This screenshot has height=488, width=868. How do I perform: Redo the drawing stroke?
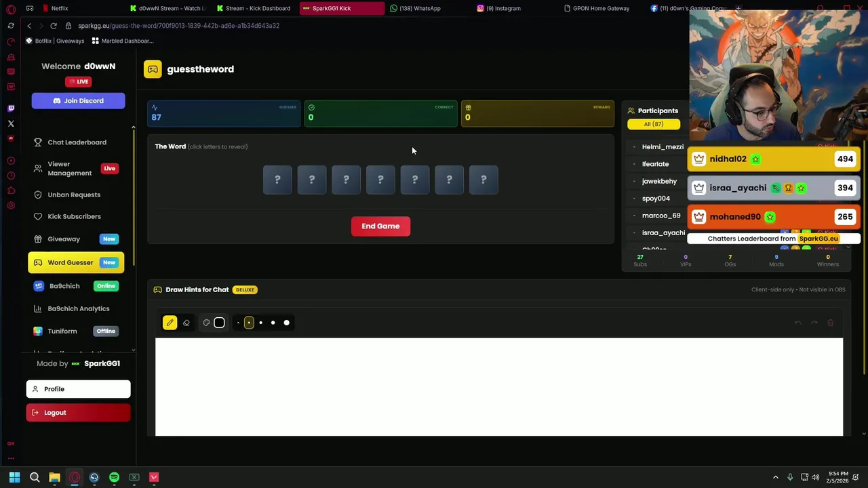click(814, 323)
